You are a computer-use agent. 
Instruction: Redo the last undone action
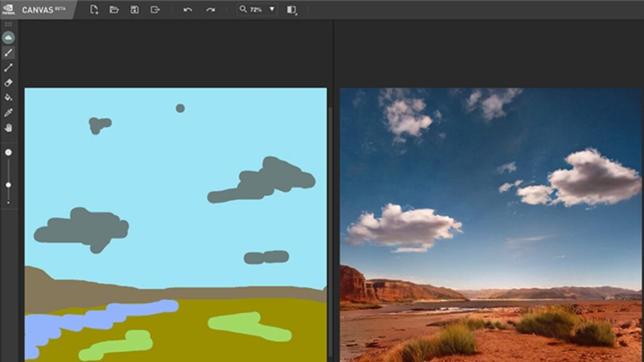(x=210, y=10)
